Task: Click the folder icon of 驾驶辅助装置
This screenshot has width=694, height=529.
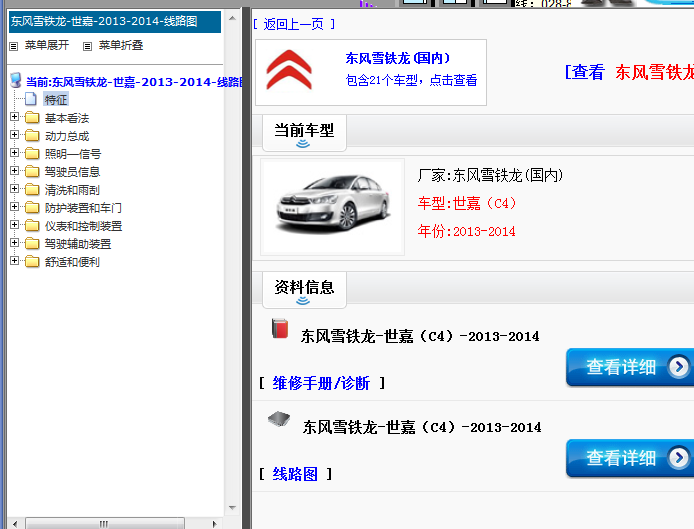Action: click(x=32, y=244)
